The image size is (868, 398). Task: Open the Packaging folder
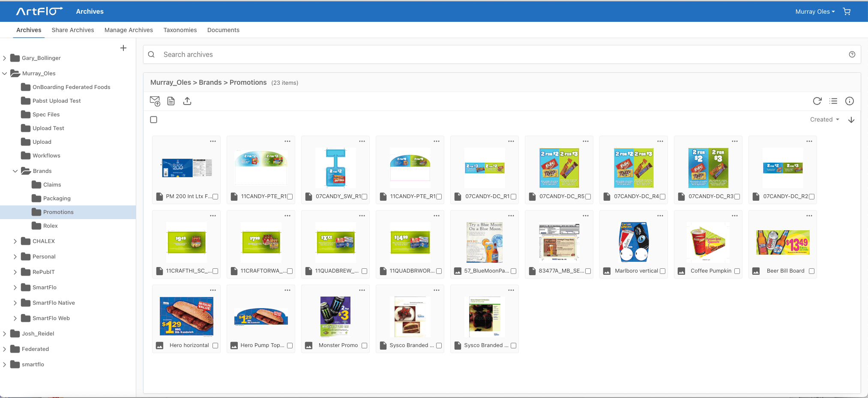click(57, 199)
